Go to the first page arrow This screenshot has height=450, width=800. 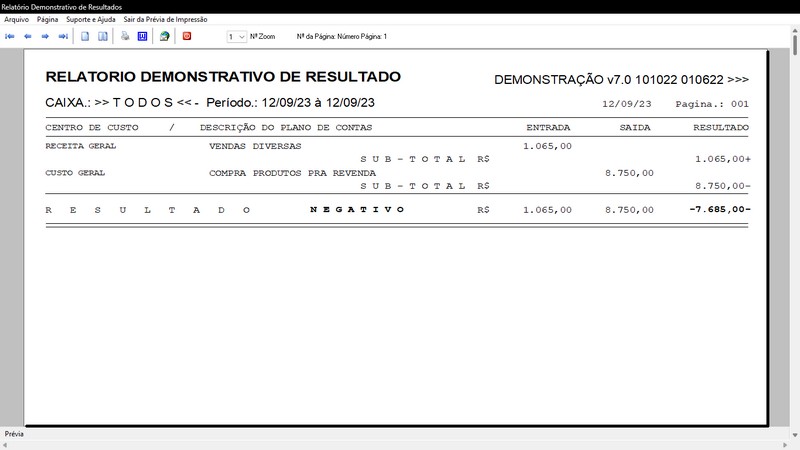10,36
